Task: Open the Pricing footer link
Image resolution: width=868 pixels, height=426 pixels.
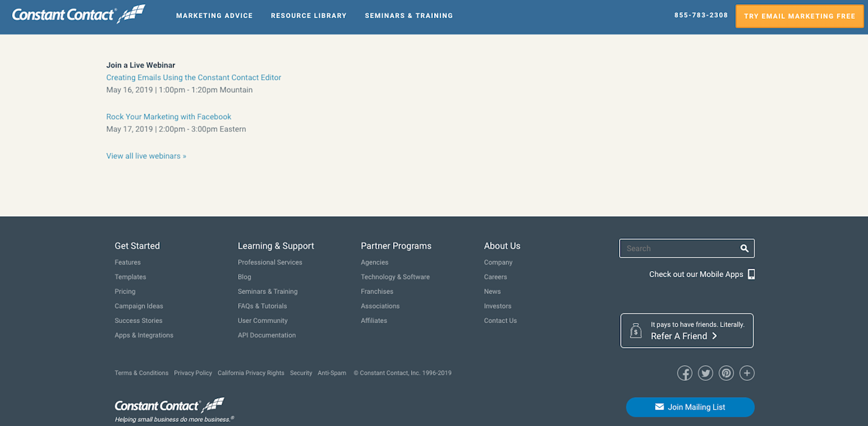Action: tap(125, 292)
